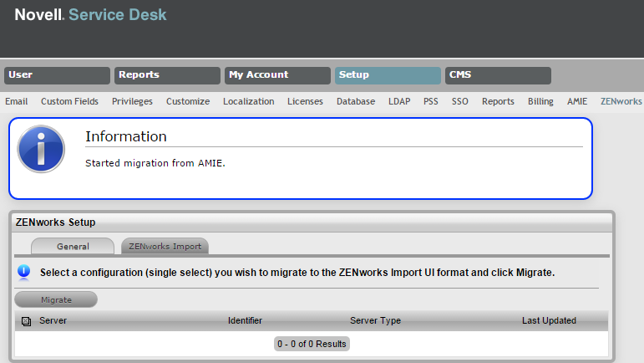
Task: Switch to the General tab in ZENworks Setup
Action: point(73,246)
